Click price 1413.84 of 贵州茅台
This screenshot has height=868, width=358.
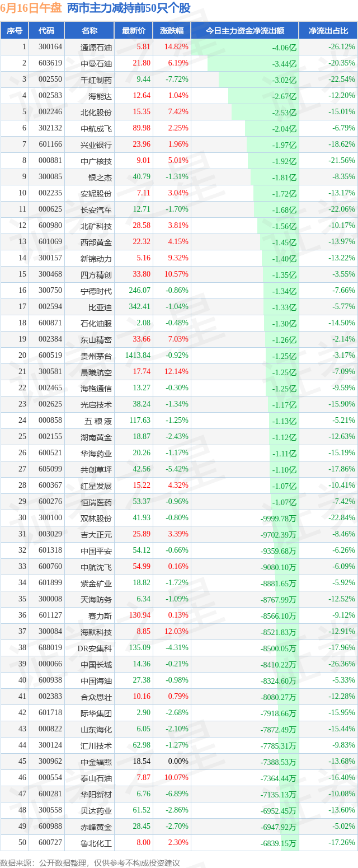138,356
